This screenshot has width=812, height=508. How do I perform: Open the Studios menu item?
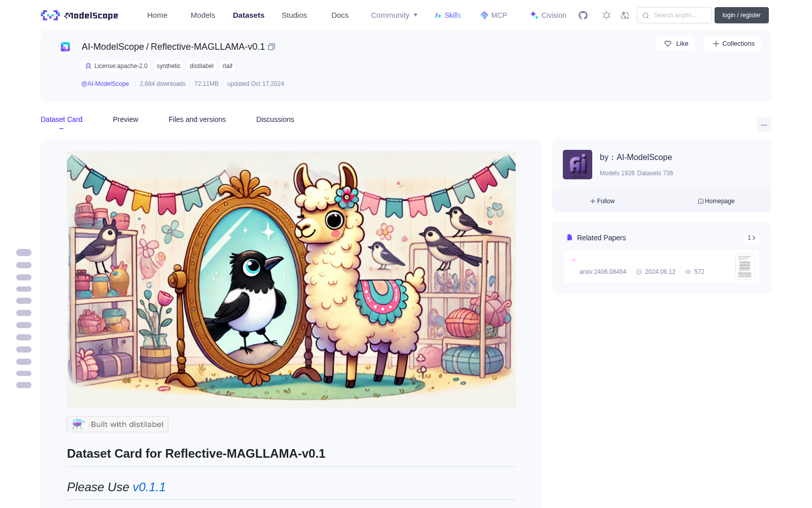point(294,15)
